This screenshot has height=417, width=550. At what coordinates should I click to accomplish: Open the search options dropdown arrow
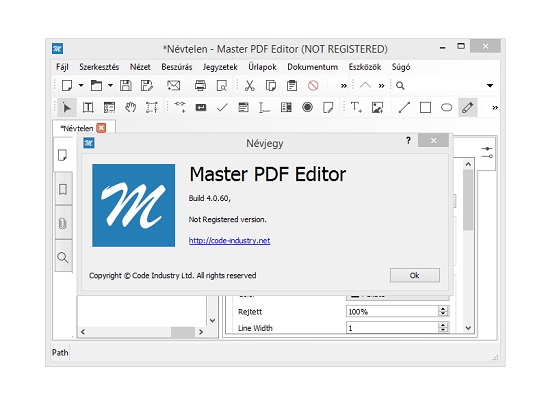[x=490, y=86]
